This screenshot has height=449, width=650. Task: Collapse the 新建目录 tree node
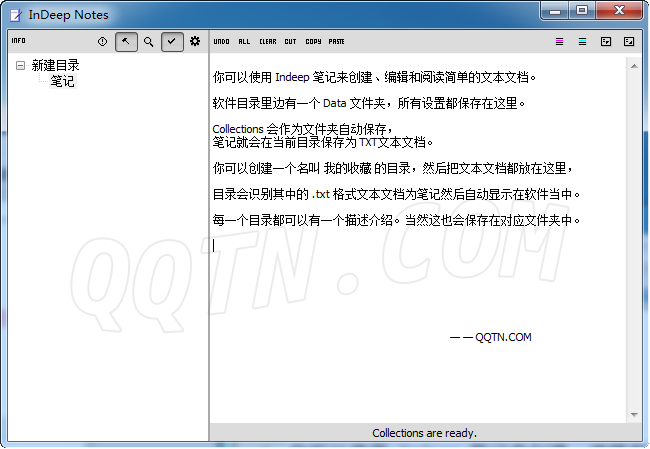pos(20,66)
